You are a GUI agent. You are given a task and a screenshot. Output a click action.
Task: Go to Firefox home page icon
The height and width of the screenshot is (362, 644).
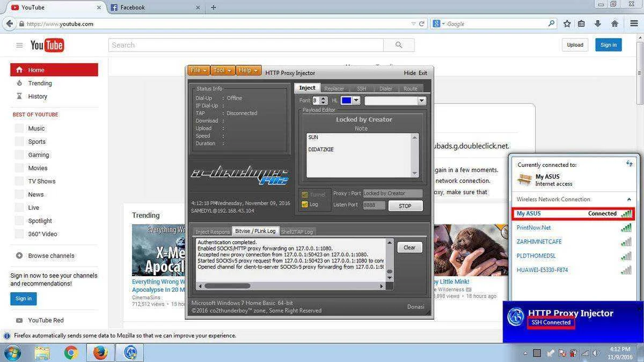point(614,24)
